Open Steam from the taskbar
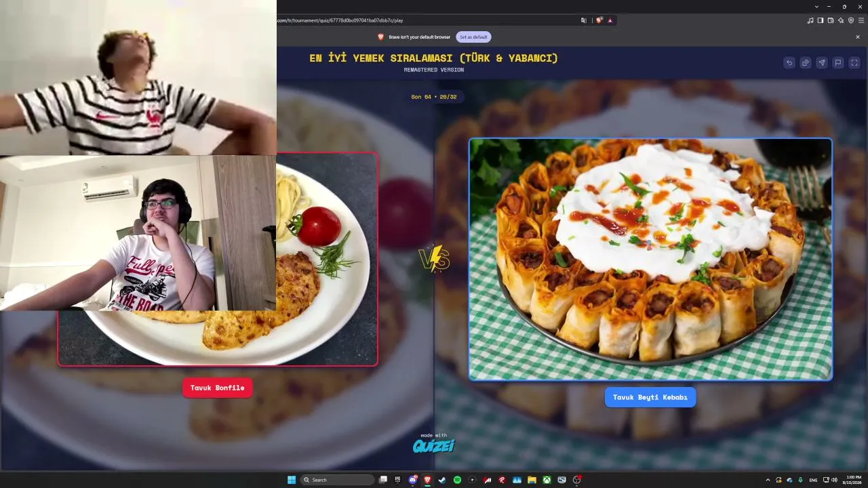The width and height of the screenshot is (868, 488). point(442,480)
